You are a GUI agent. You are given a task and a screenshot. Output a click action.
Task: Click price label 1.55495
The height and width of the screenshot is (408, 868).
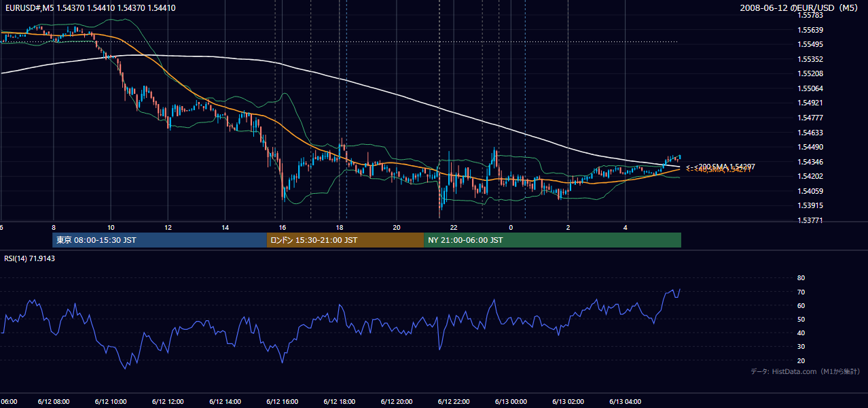(x=810, y=44)
